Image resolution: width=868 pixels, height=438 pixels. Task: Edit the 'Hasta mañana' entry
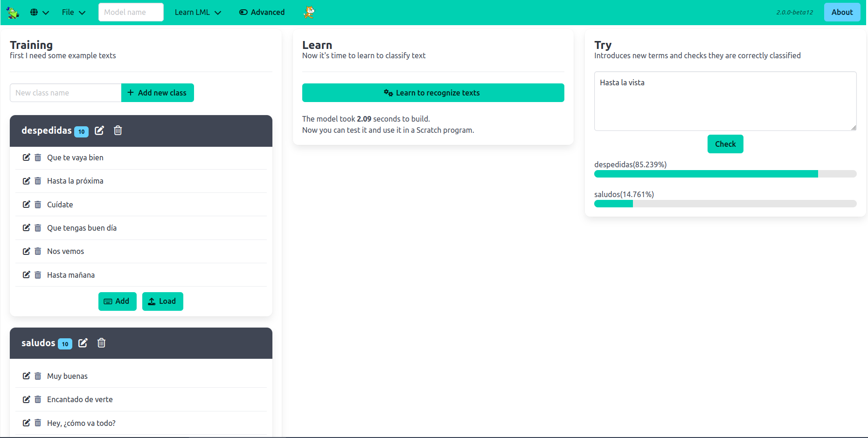[x=27, y=275]
